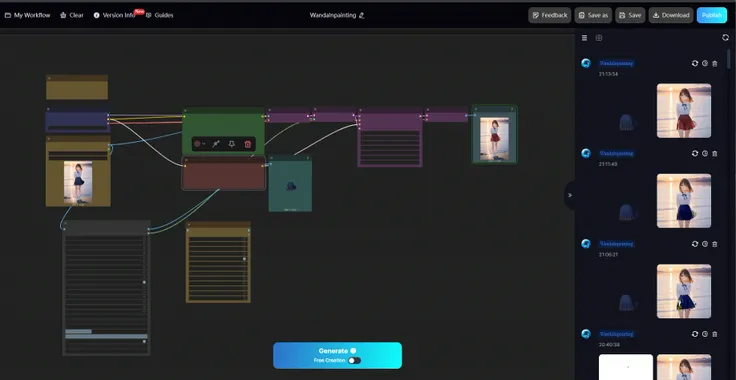
Task: Collapse the output preview node via title dot
Action: point(475,109)
